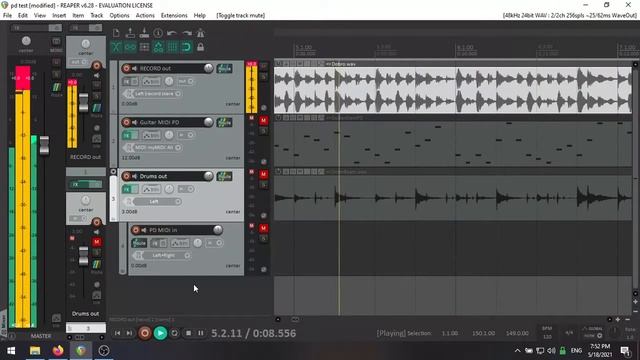Image resolution: width=640 pixels, height=360 pixels.
Task: Click the Pause transport button
Action: [x=201, y=333]
